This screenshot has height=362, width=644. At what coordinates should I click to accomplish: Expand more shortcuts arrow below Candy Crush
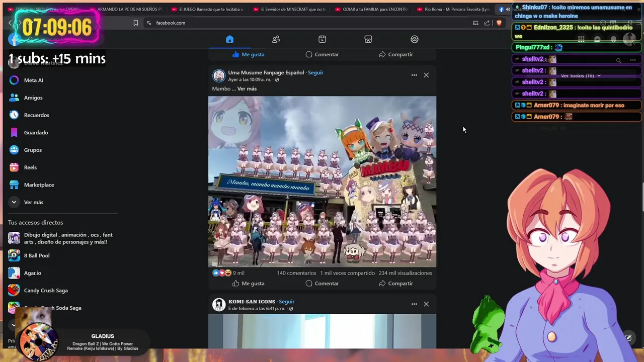pyautogui.click(x=14, y=325)
